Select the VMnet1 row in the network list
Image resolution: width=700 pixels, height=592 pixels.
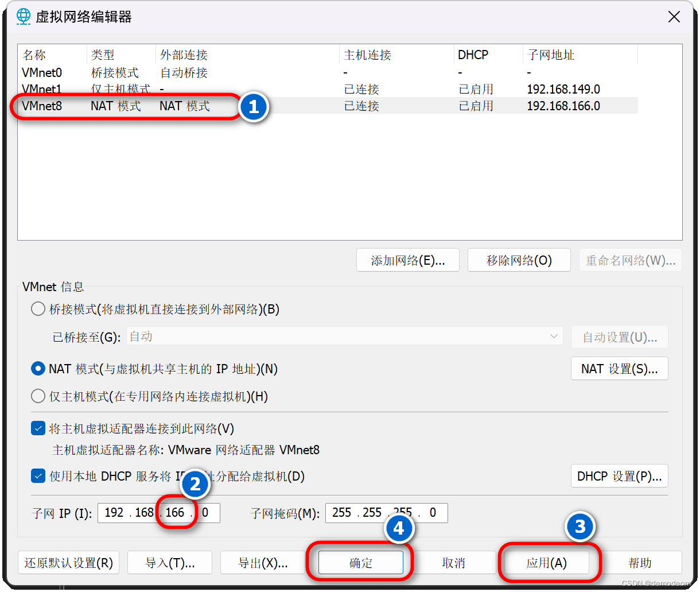pyautogui.click(x=328, y=90)
